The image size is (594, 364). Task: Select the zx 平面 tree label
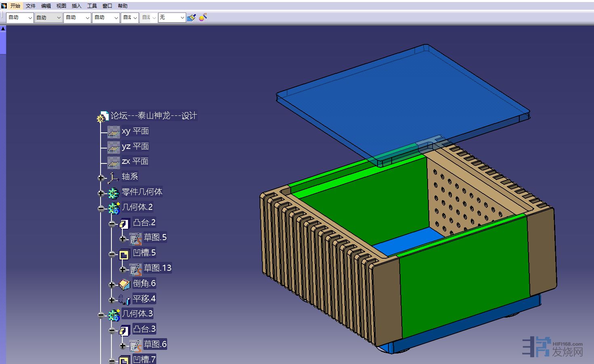tap(135, 161)
